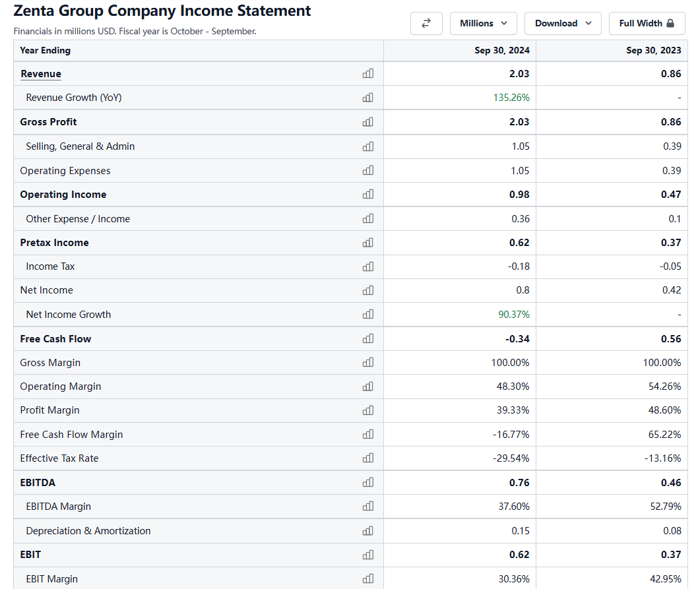Select effective tax rate value -29.54%

click(511, 458)
